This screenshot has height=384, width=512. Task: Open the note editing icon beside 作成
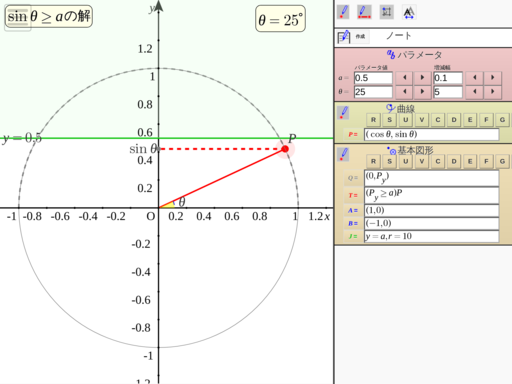(344, 37)
